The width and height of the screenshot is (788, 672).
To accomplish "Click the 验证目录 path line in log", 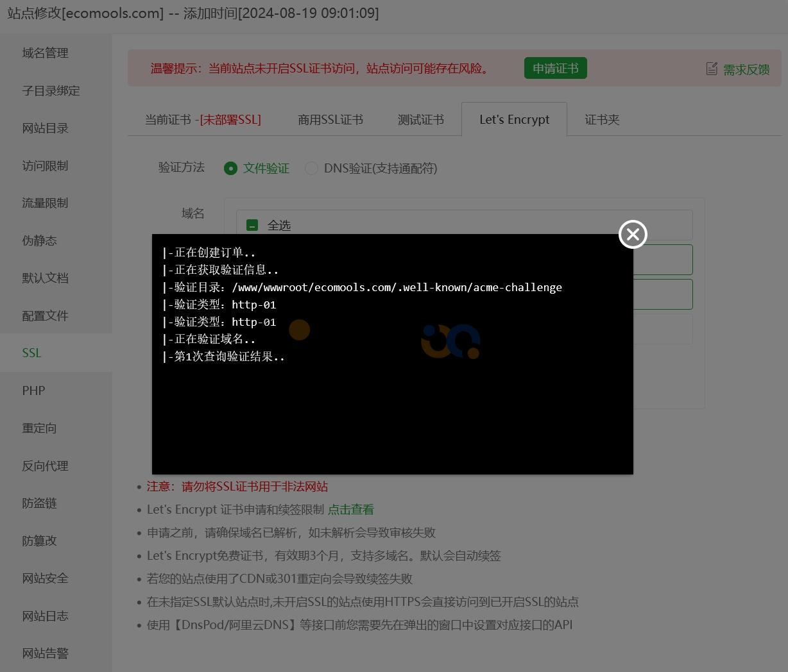I will pos(362,287).
